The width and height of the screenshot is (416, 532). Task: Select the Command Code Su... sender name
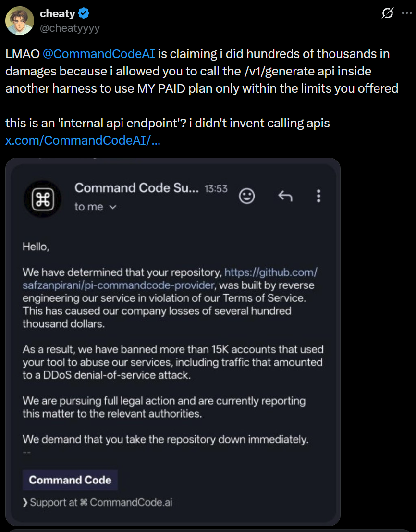[x=136, y=188]
